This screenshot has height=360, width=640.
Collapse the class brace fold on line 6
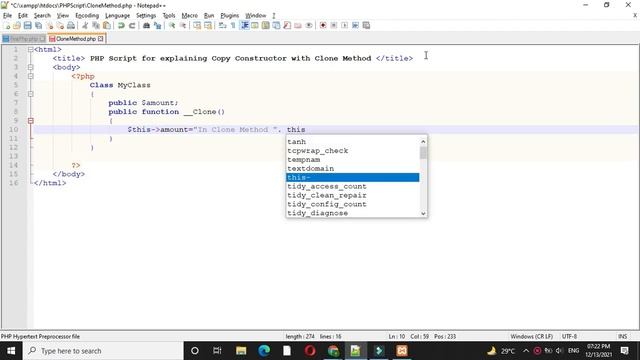tap(31, 94)
